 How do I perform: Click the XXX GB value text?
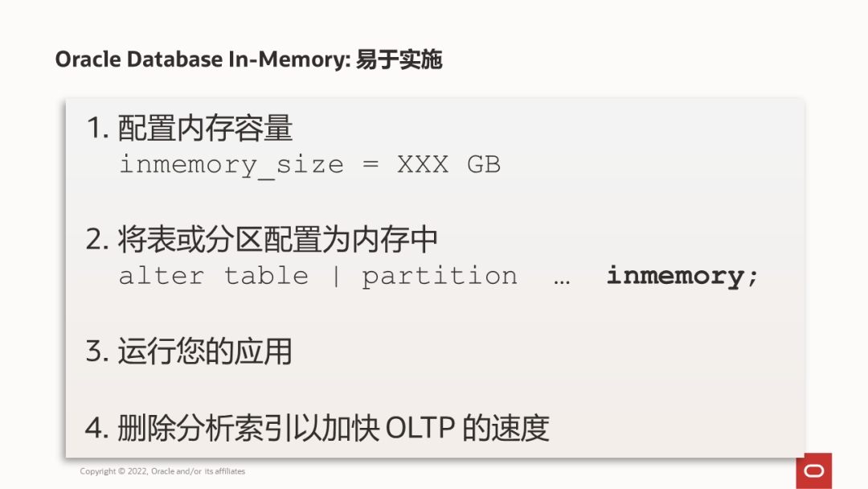(449, 165)
